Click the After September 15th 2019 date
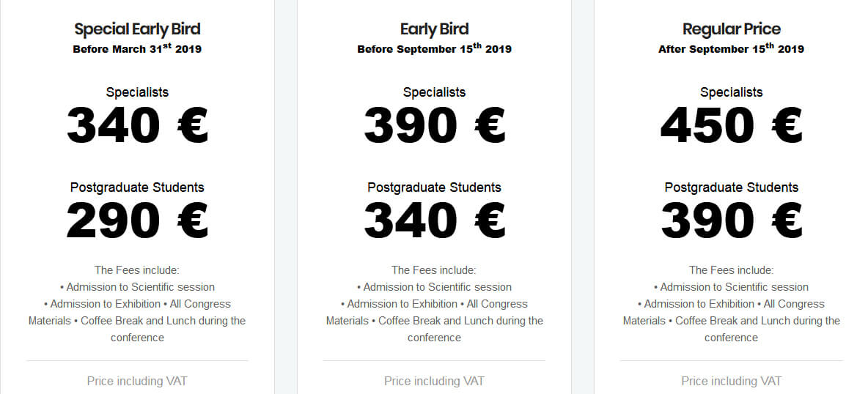Viewport: 868px width, 394px height. tap(731, 49)
